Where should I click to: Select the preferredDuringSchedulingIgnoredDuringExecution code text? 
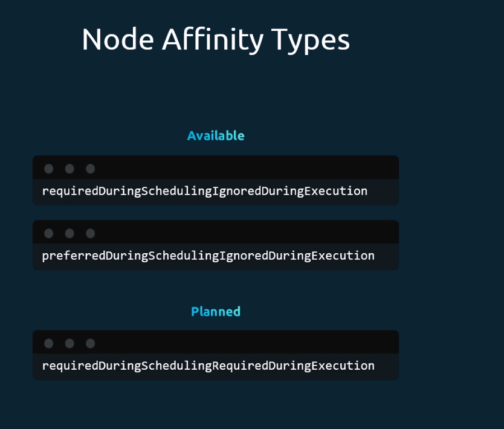tap(208, 256)
